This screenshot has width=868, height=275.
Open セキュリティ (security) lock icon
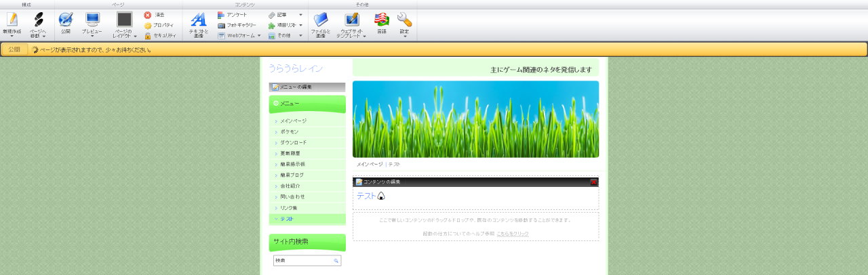159,36
